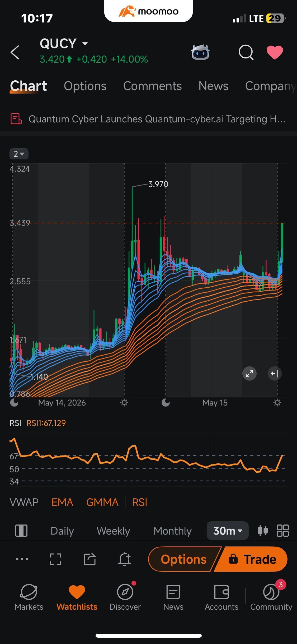Viewport: 297px width, 644px height.
Task: Tap the RSI label in indicator panel
Action: [15, 423]
